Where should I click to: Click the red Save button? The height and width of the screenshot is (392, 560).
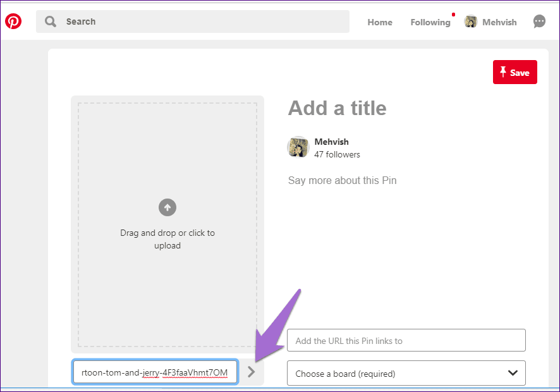tap(515, 72)
